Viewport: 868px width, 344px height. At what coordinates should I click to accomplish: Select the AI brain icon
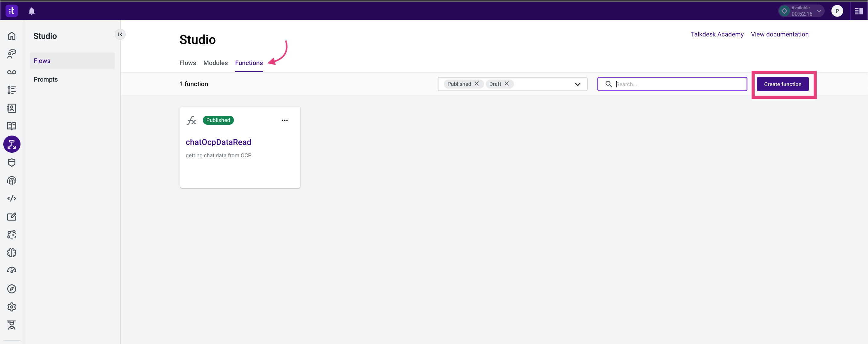tap(11, 253)
